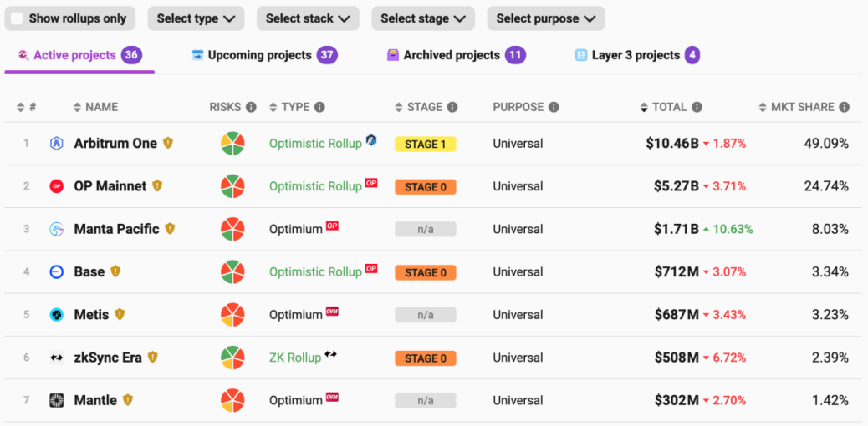Open the Manta Pacific project link
Viewport: 868px width, 426px height.
[117, 229]
